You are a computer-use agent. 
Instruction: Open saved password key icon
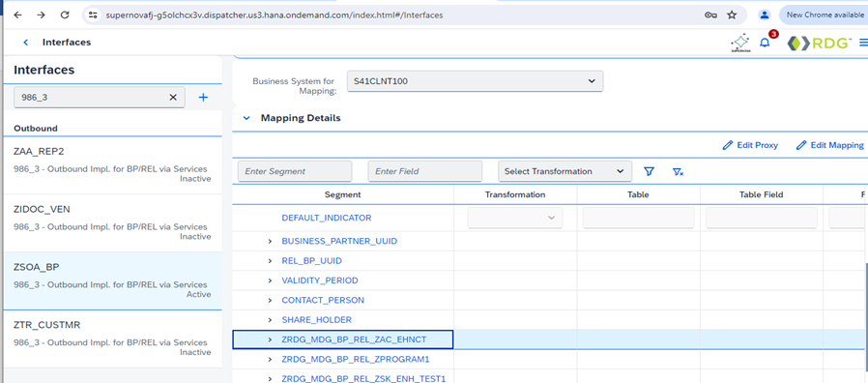pyautogui.click(x=710, y=15)
